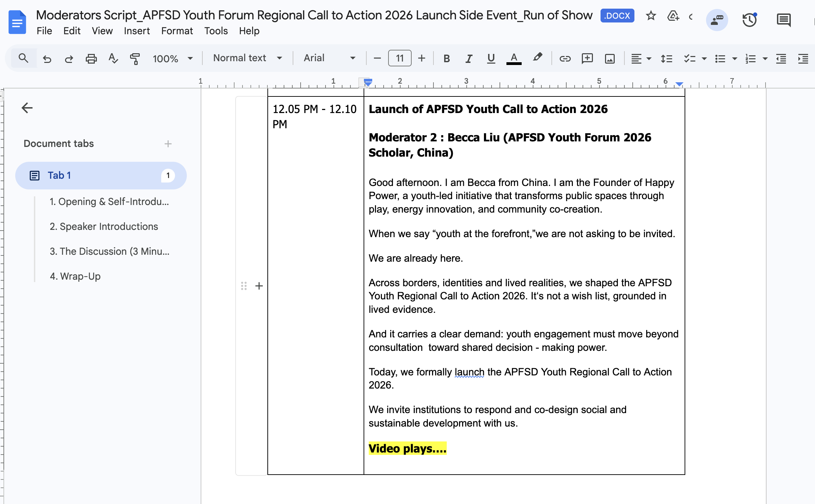
Task: Star this document
Action: (x=651, y=16)
